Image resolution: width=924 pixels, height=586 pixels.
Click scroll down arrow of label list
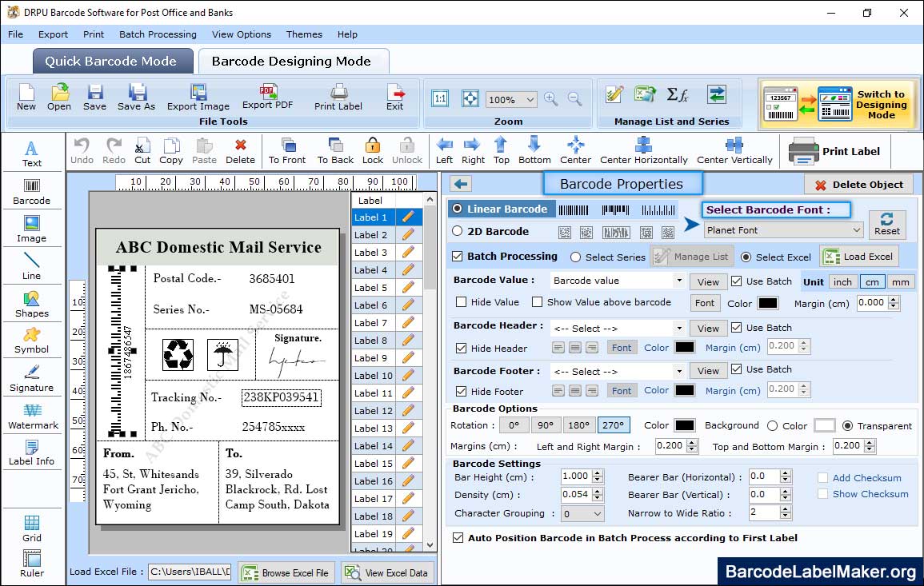tap(430, 545)
